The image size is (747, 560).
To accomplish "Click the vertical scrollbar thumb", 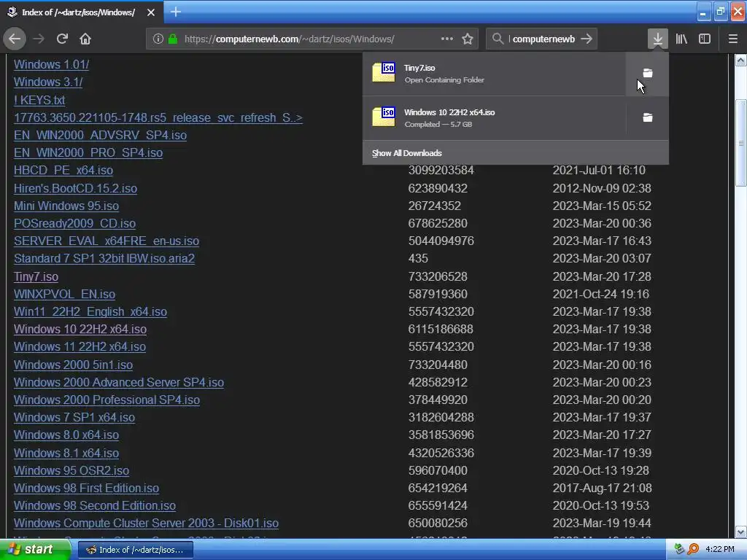I will pos(740,143).
